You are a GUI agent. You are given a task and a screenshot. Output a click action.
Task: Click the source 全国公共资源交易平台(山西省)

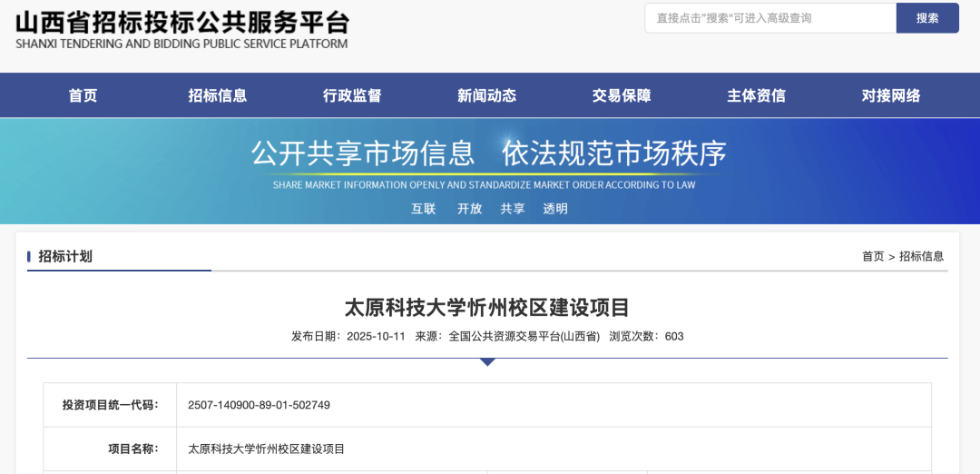[x=524, y=336]
